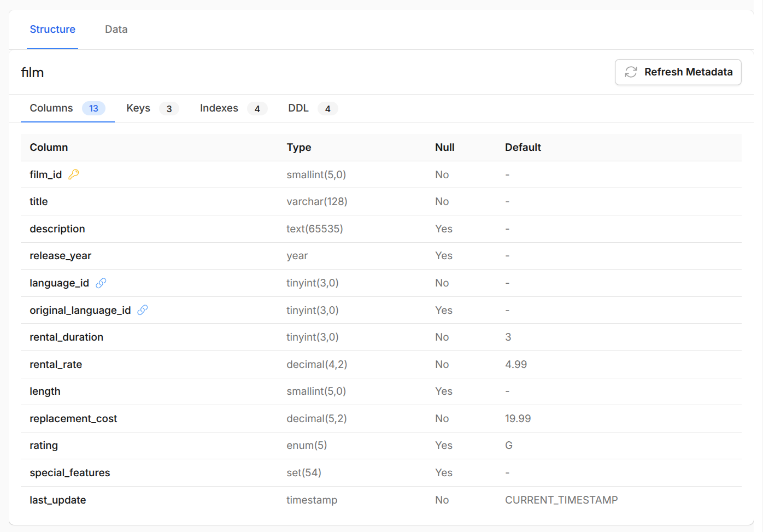
Task: Click the film table name heading
Action: pyautogui.click(x=32, y=72)
